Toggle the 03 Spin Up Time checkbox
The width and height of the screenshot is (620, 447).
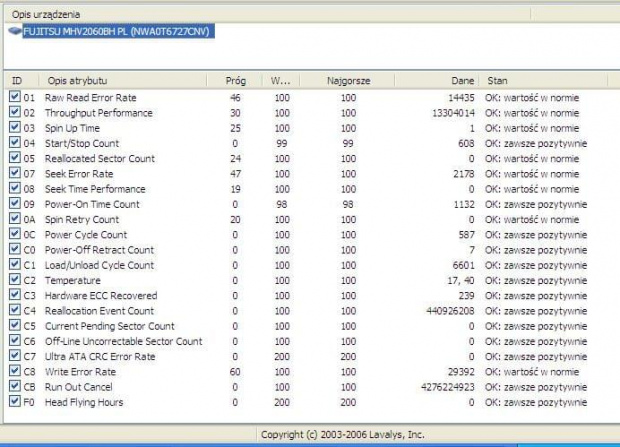tap(15, 127)
